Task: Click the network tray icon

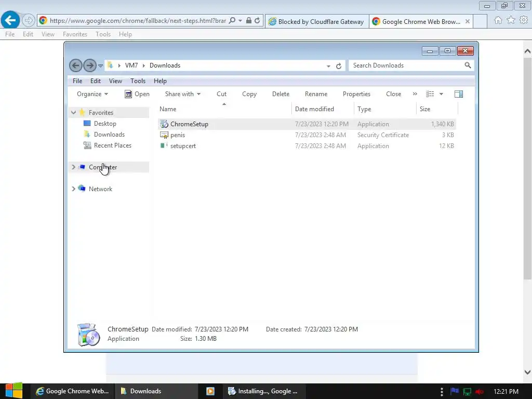Action: pos(467,392)
